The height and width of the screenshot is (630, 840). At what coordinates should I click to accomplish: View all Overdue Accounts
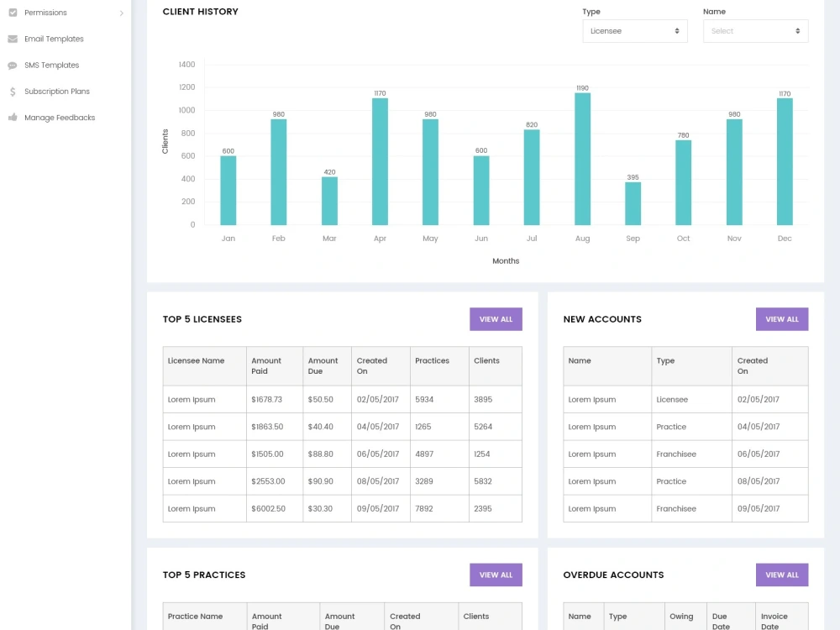coord(781,575)
